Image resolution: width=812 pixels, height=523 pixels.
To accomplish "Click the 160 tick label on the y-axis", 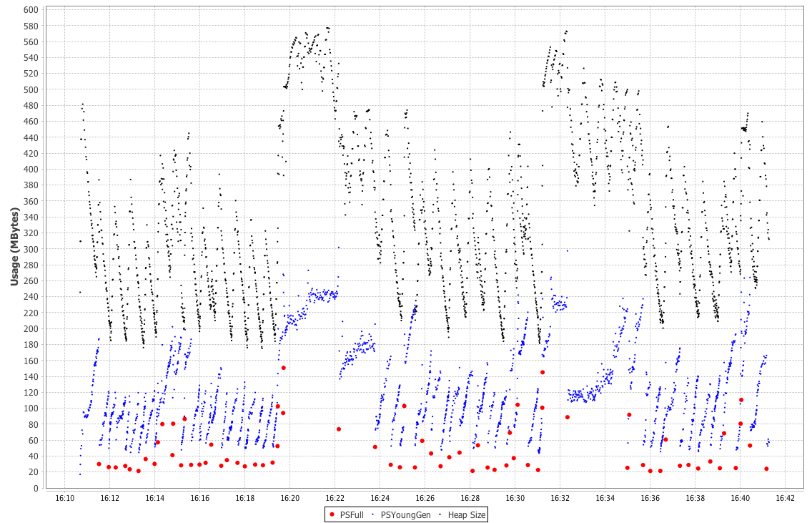I will point(31,361).
